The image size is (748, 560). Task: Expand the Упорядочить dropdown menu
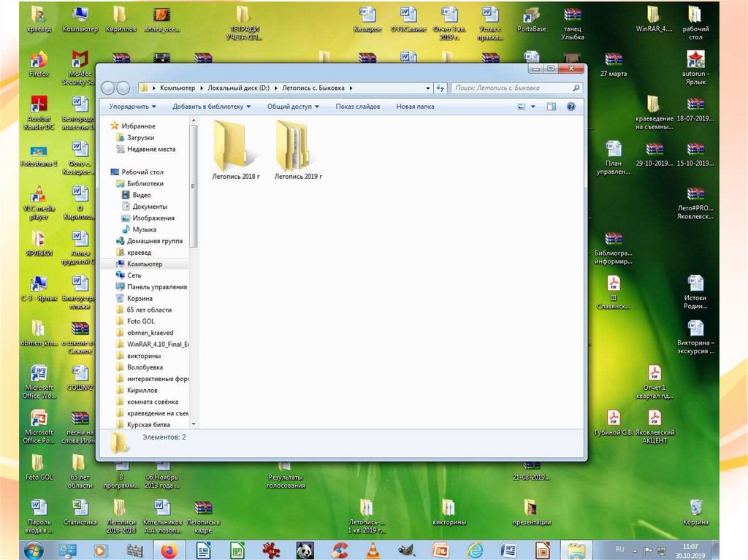click(x=132, y=107)
